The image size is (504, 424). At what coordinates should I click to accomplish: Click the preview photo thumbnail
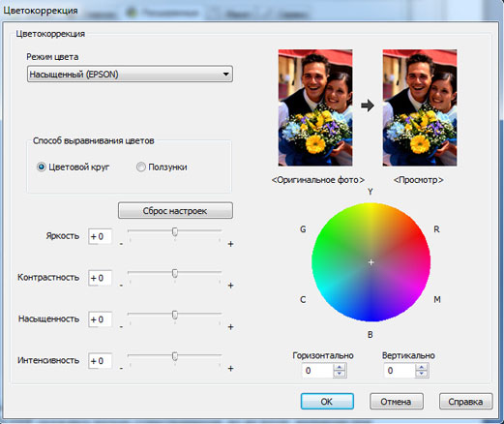click(420, 107)
